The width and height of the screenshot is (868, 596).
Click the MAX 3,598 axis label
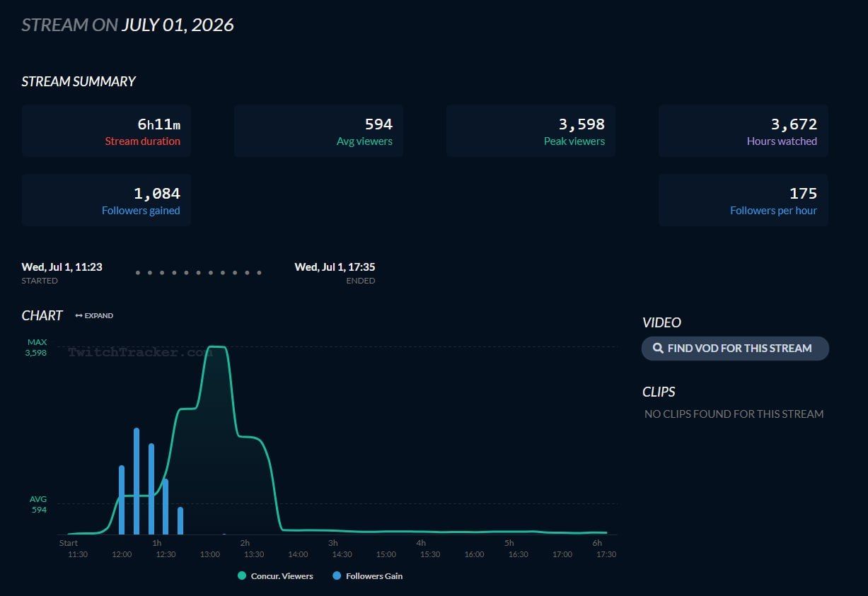tap(36, 347)
